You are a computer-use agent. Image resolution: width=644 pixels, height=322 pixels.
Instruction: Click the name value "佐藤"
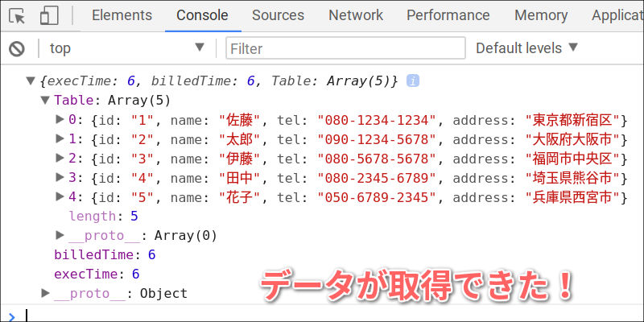240,120
